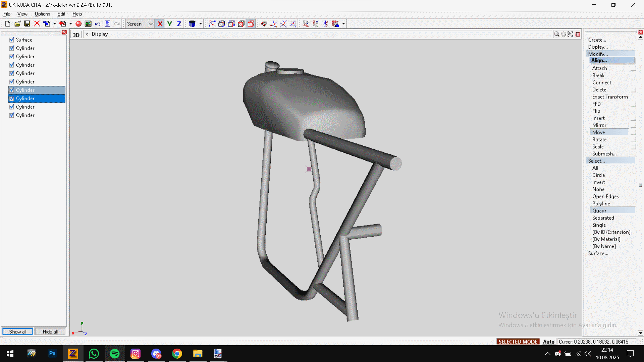644x362 pixels.
Task: Click the magnifier zoom icon in viewport
Action: pyautogui.click(x=556, y=34)
